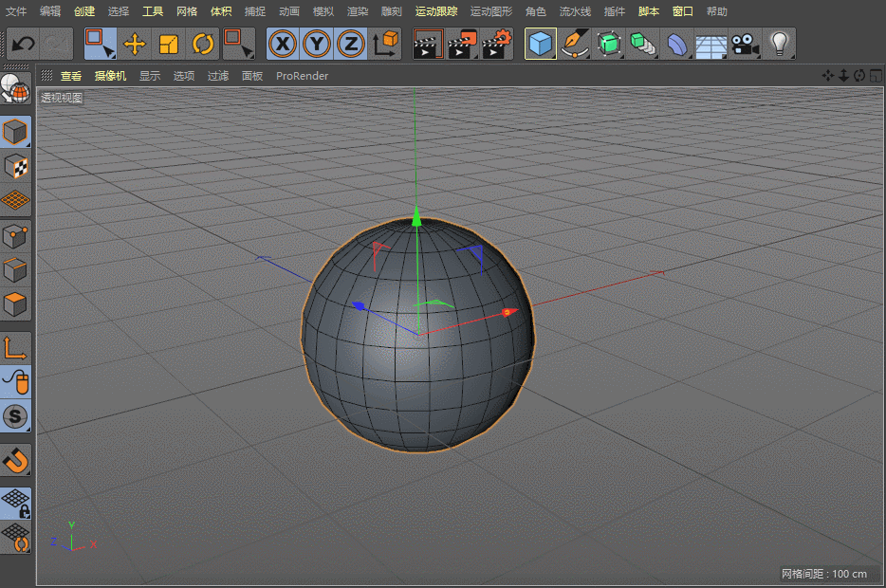The image size is (886, 588).
Task: Click the globe layout icon in sidebar
Action: pos(15,88)
